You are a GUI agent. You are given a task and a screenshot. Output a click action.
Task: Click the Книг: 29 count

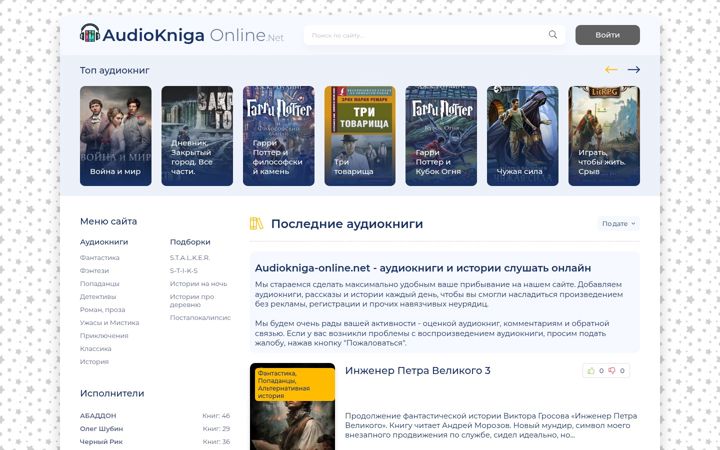(216, 428)
